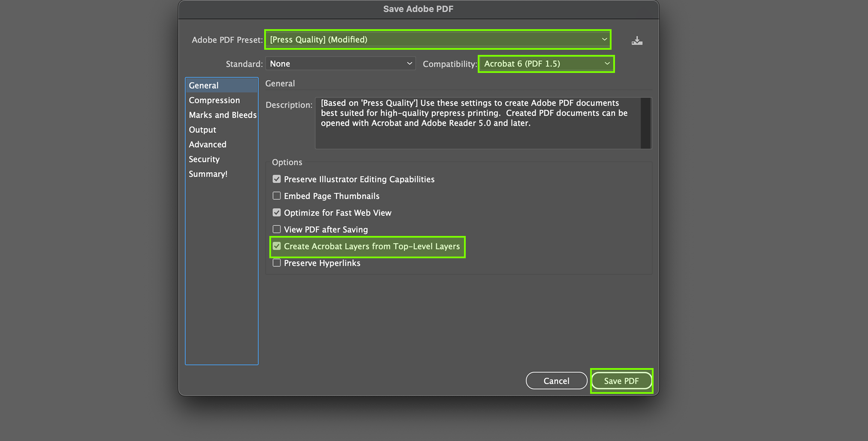Enable Embed Page Thumbnails checkbox
Screen dimensions: 868x441
point(277,196)
